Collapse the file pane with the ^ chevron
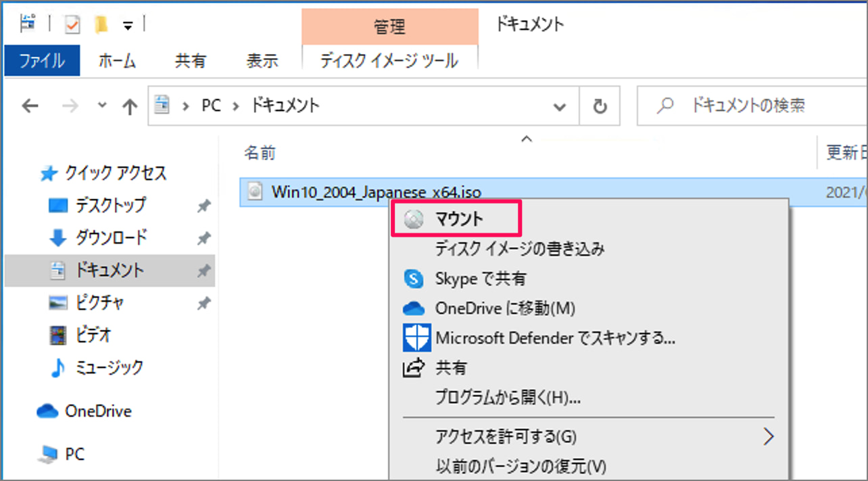868x481 pixels. (x=527, y=138)
